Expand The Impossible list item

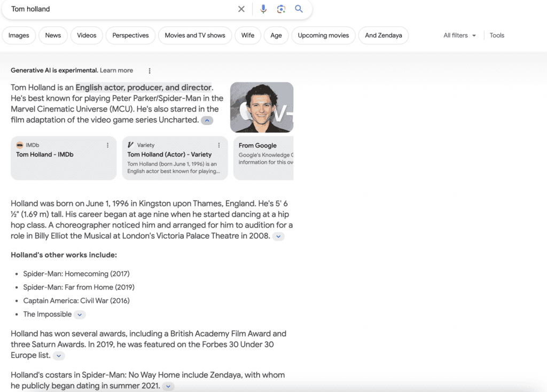pyautogui.click(x=80, y=315)
